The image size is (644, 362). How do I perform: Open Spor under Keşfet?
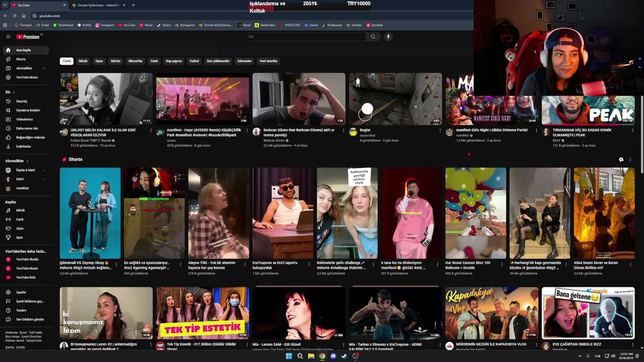click(x=19, y=238)
